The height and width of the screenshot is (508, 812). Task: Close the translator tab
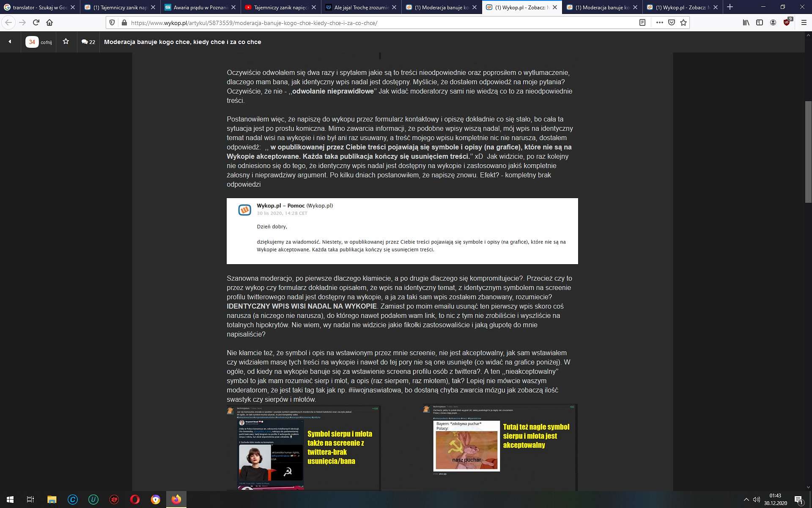(x=72, y=7)
